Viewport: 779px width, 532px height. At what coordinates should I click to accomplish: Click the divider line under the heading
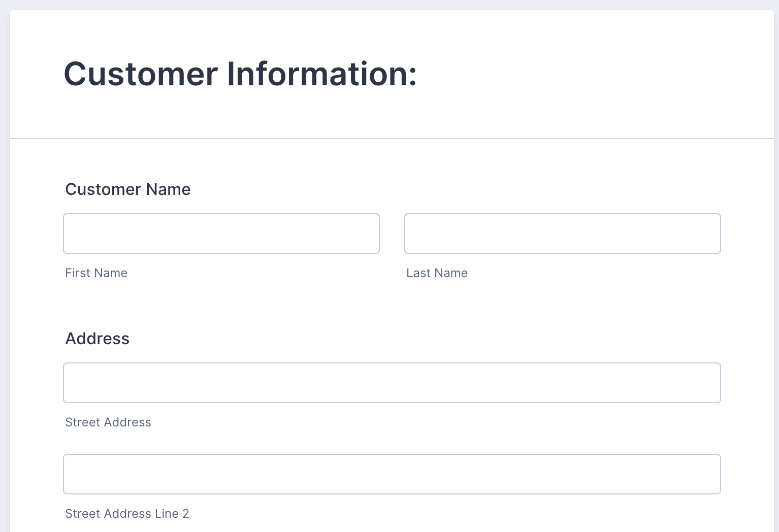tap(392, 138)
